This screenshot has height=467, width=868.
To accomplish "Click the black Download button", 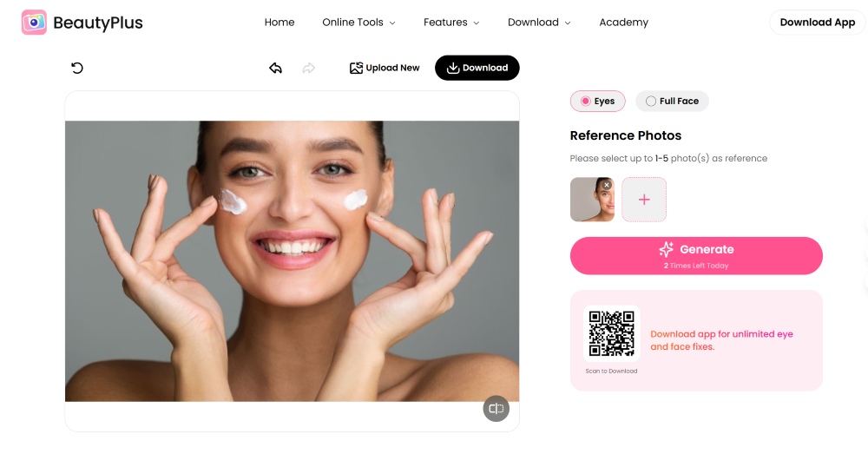I will pyautogui.click(x=477, y=68).
